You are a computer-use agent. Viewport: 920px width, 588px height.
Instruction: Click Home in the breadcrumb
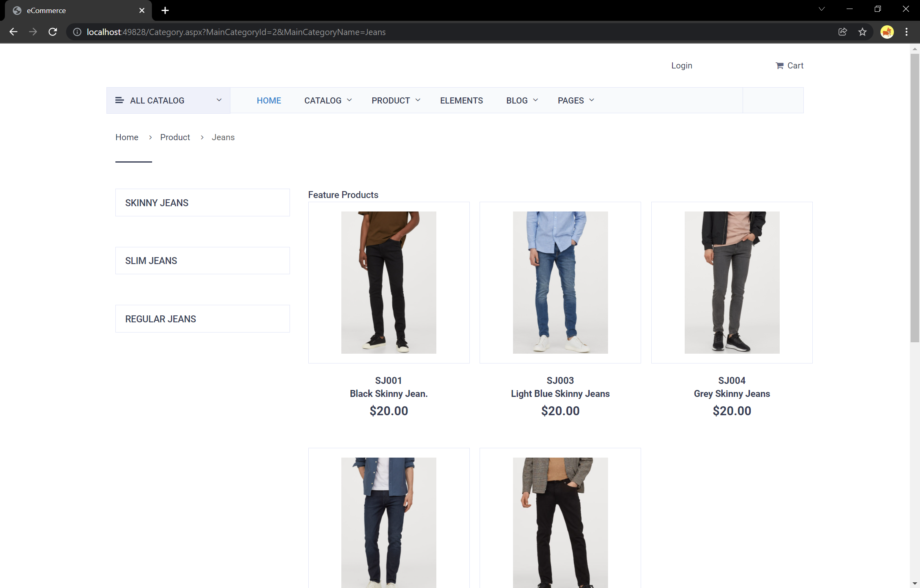(127, 137)
